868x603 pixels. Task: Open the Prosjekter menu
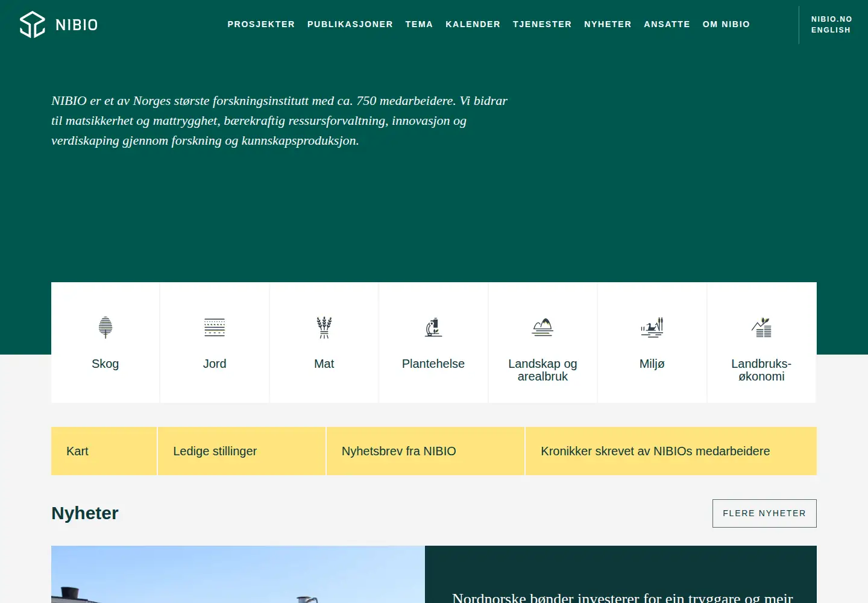(x=261, y=24)
